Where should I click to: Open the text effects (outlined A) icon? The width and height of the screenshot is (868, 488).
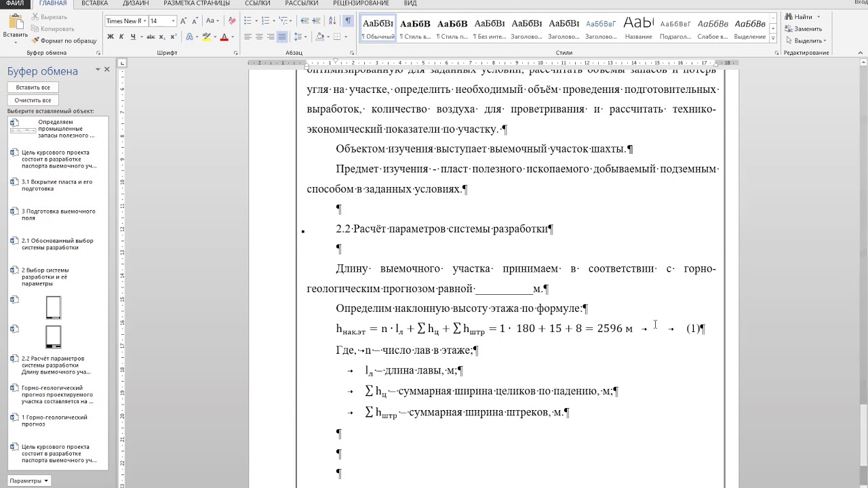click(189, 37)
